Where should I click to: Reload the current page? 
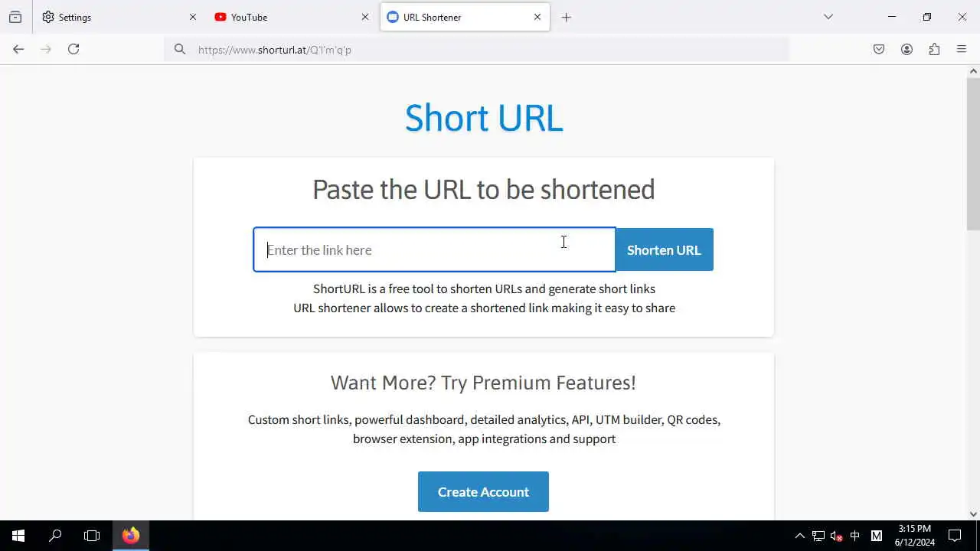(73, 49)
